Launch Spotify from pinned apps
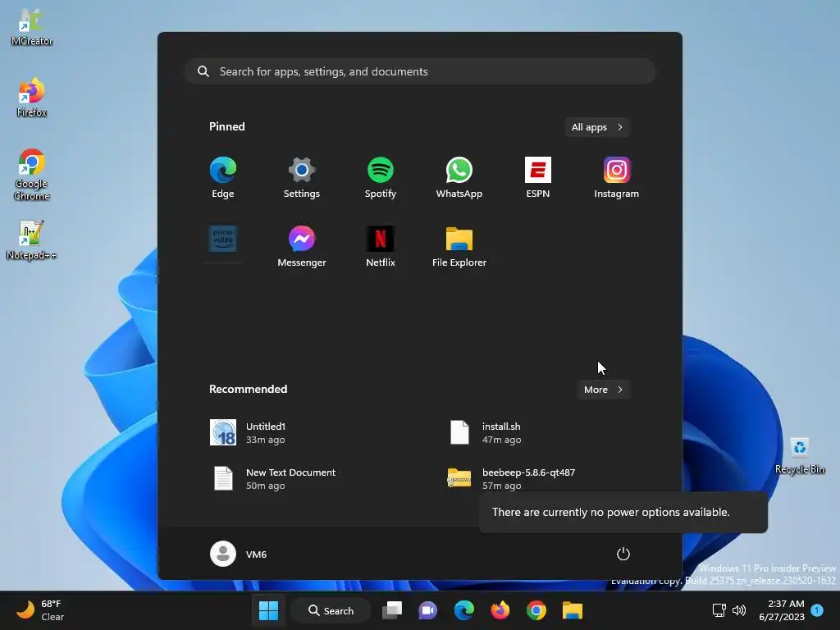The image size is (840, 630). (381, 177)
